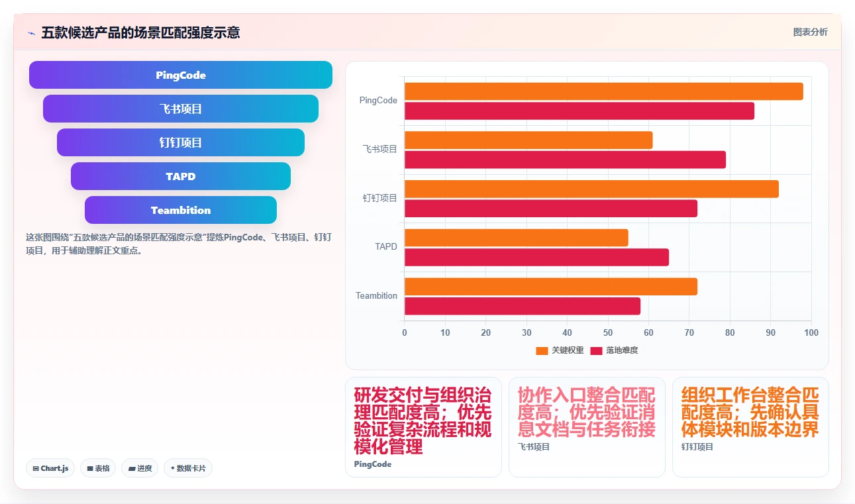
Task: Click the Teambition y-axis label
Action: pos(376,295)
